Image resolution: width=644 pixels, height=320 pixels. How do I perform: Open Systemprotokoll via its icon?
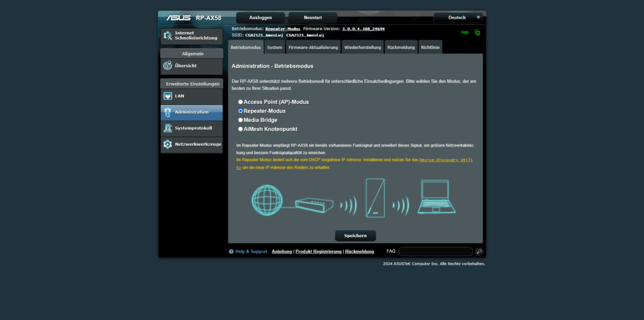167,128
